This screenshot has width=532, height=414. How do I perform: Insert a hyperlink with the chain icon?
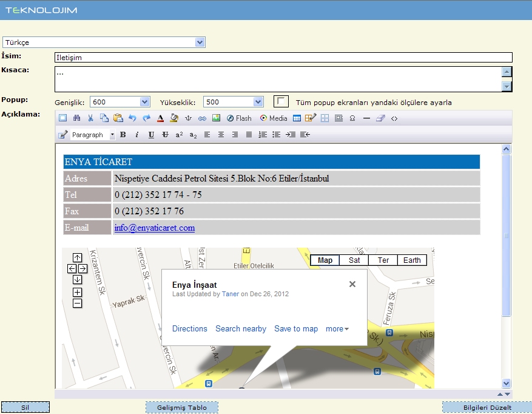(x=202, y=118)
